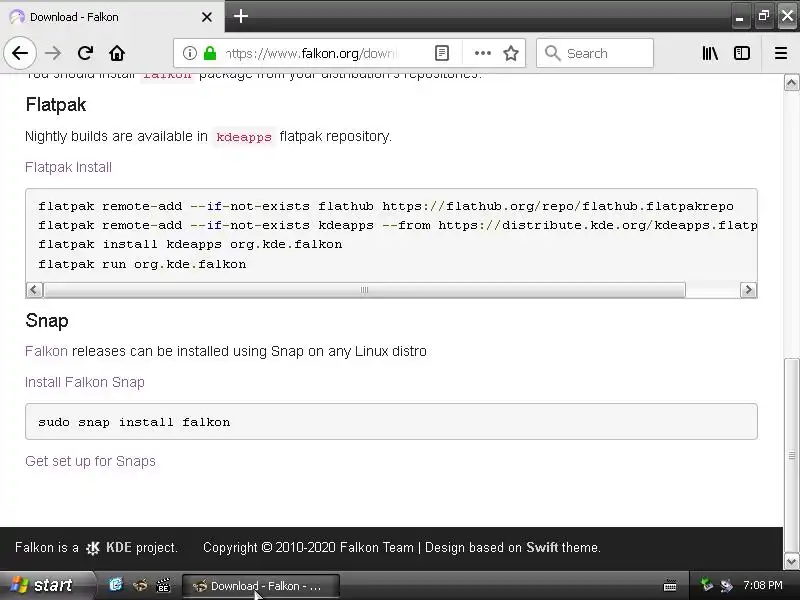Click the page scrollbar up arrow
This screenshot has width=800, height=600.
click(x=791, y=83)
